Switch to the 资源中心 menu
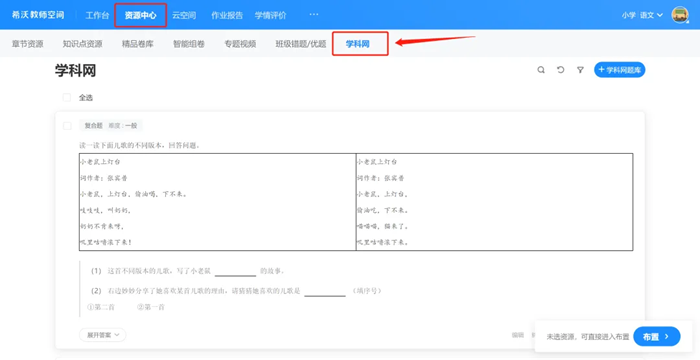Viewport: 700px width, 360px height. [x=141, y=15]
